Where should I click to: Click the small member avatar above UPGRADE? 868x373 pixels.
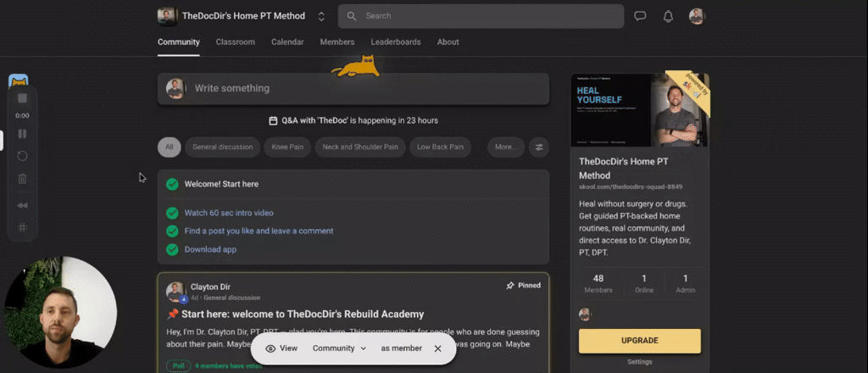pos(585,315)
